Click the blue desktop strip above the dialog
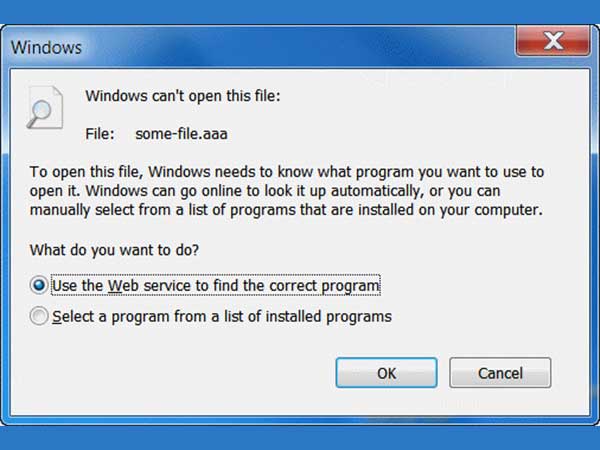 coord(300,11)
